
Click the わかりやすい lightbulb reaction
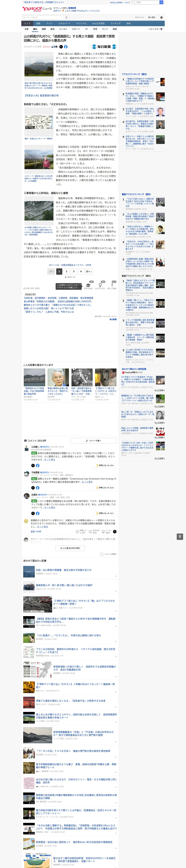coord(100,285)
